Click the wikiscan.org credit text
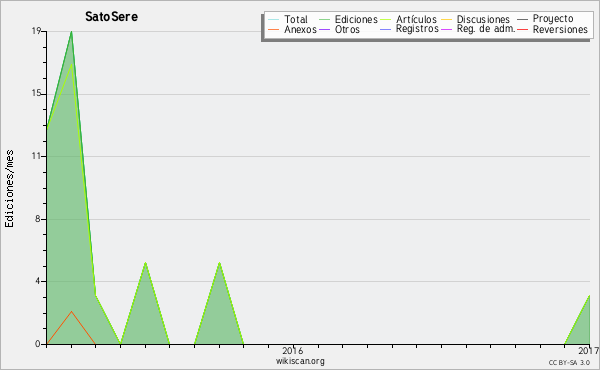 (300, 361)
